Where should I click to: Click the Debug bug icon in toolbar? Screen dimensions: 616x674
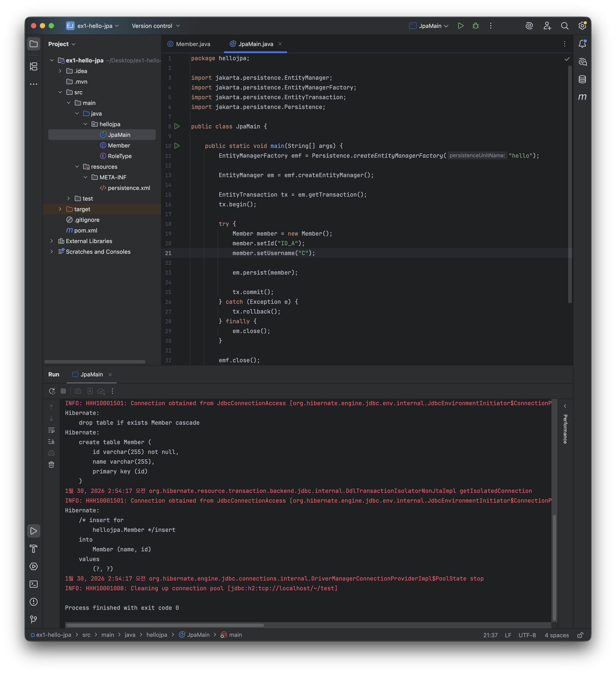point(476,26)
